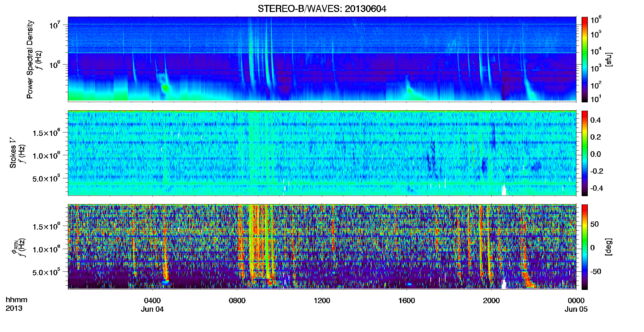This screenshot has width=644, height=332.
Task: Click the -0.4 value on Stokes V colorbar
Action: (x=597, y=188)
